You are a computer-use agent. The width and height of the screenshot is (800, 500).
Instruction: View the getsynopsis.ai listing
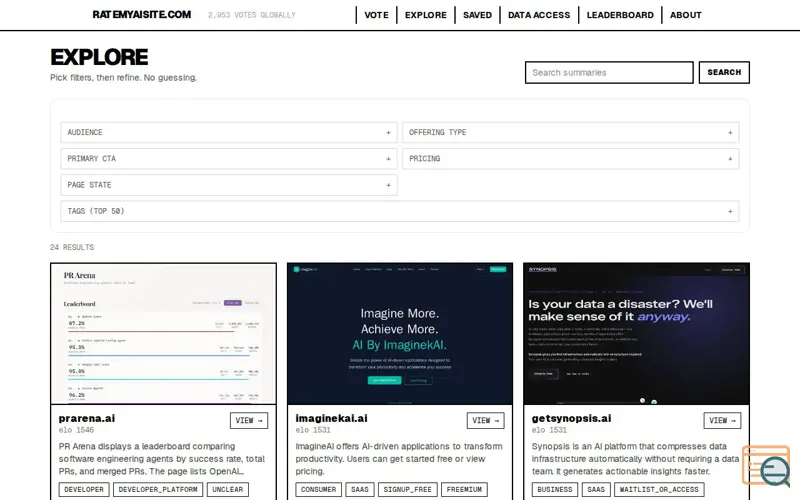coord(722,420)
